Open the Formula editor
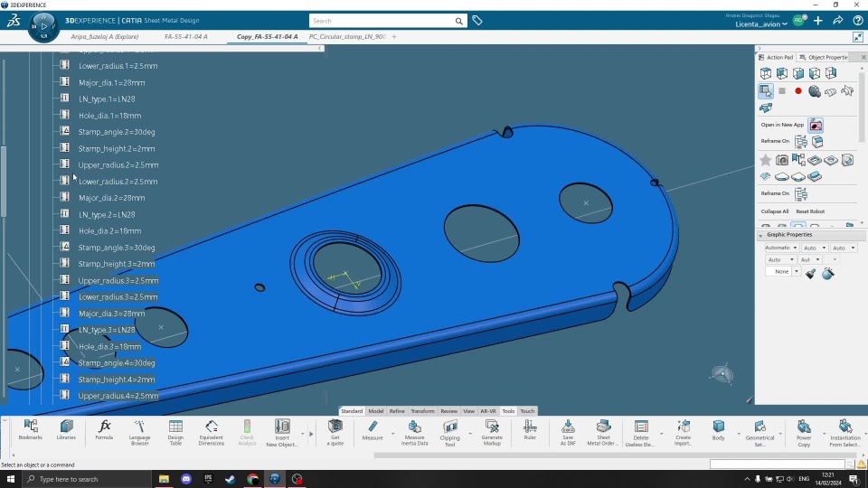Image resolution: width=868 pixels, height=488 pixels. (104, 430)
